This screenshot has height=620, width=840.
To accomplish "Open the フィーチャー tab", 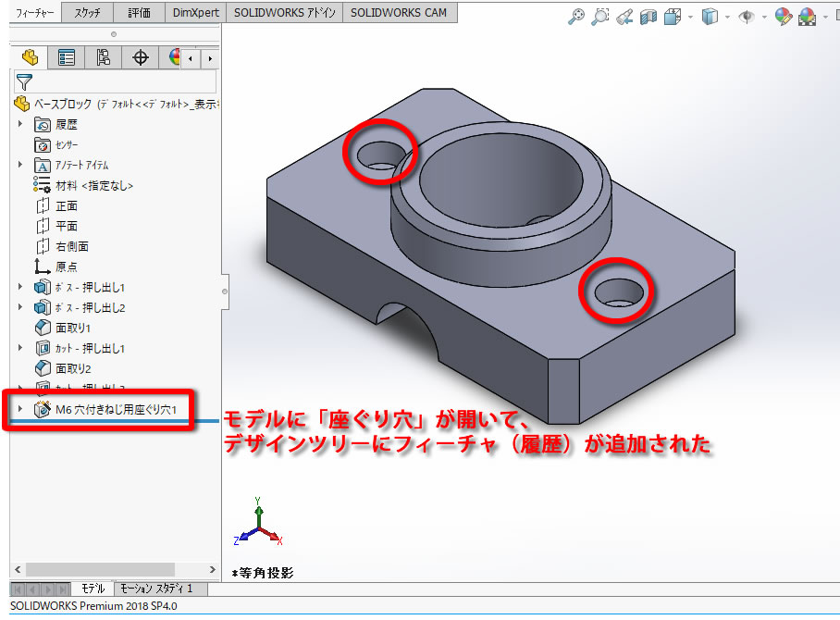I will (x=35, y=13).
